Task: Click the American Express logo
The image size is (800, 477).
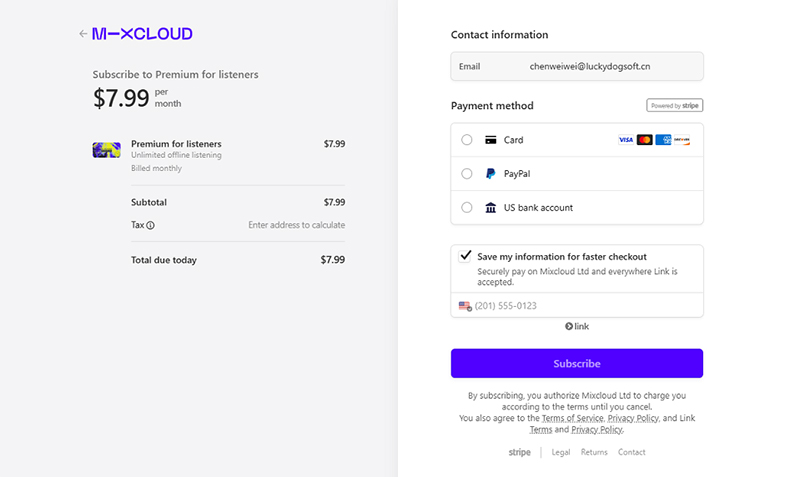Action: coord(663,140)
